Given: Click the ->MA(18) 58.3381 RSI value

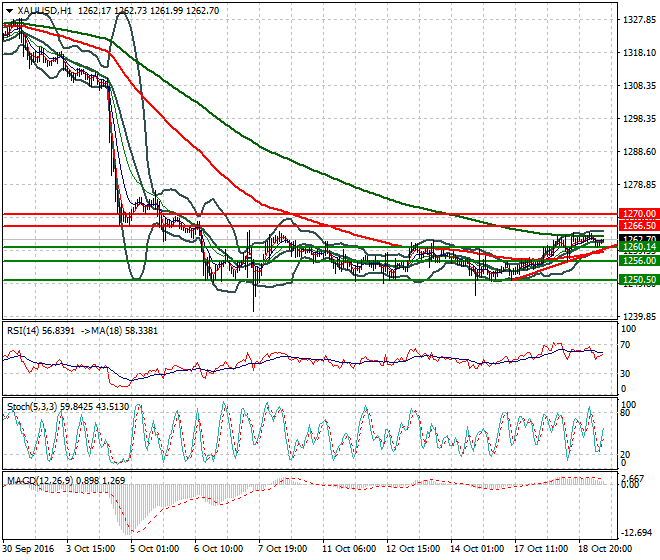Looking at the screenshot, I should point(119,331).
